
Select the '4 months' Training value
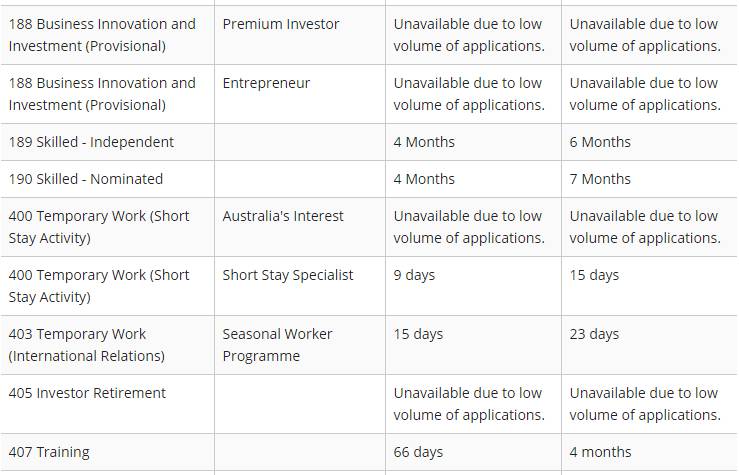click(x=649, y=452)
